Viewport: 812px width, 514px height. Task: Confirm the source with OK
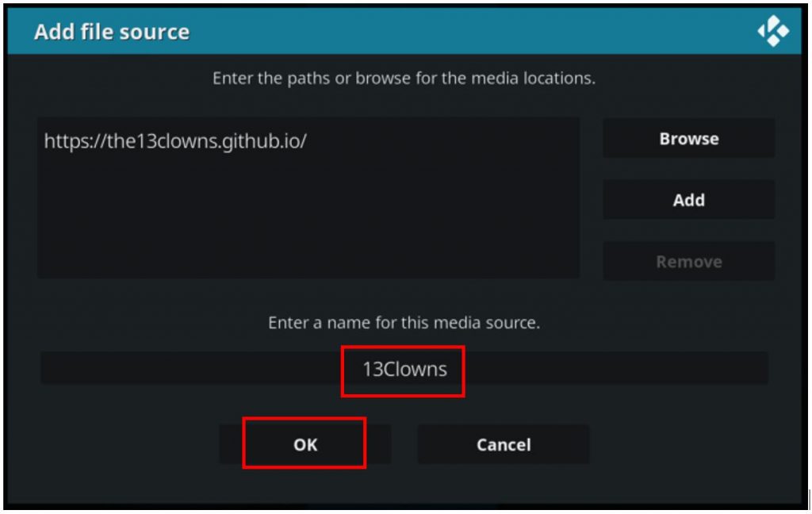(305, 444)
